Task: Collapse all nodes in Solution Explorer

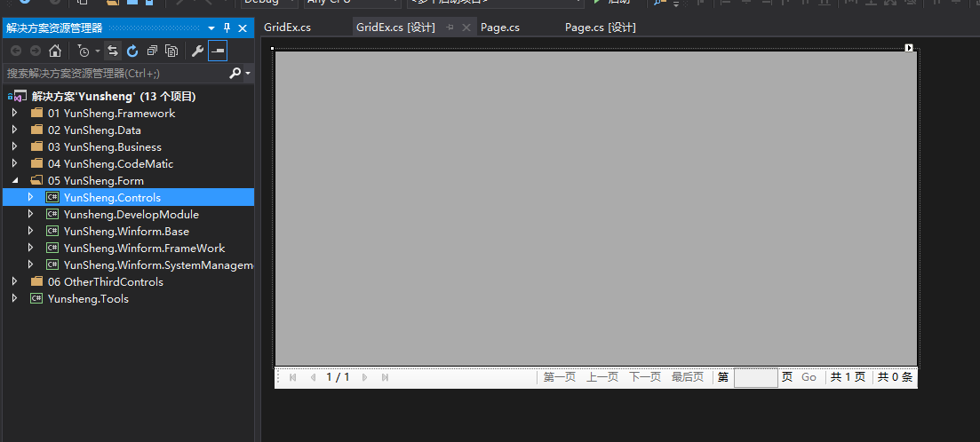Action: (x=152, y=51)
